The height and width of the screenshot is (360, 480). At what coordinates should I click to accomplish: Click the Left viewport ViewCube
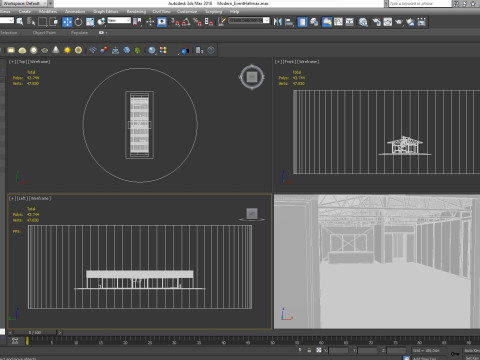pyautogui.click(x=252, y=213)
